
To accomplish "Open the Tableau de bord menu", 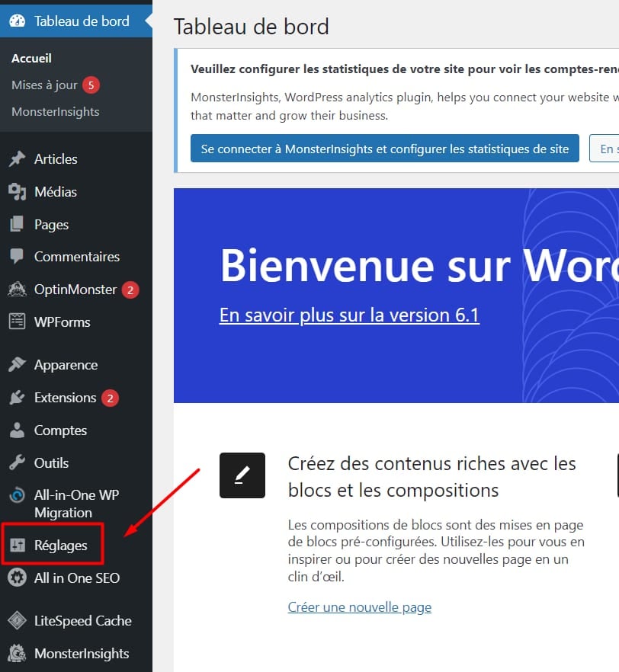I will (76, 21).
